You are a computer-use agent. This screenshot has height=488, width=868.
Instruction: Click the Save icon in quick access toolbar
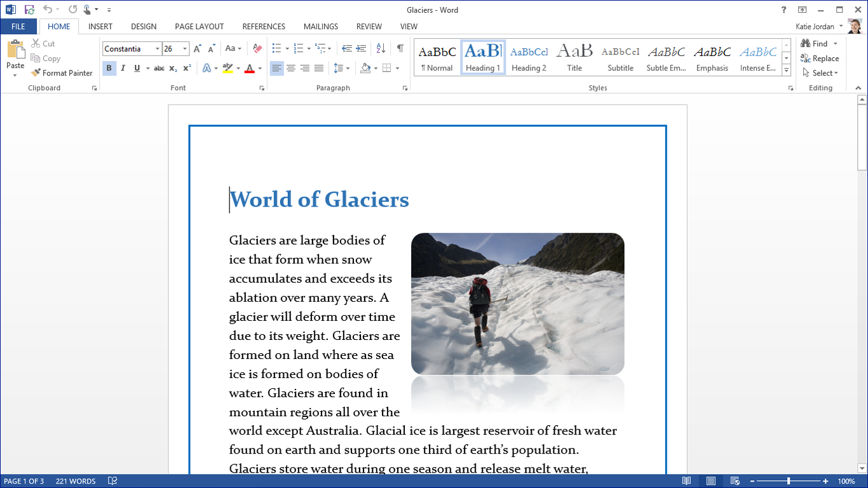pyautogui.click(x=29, y=10)
